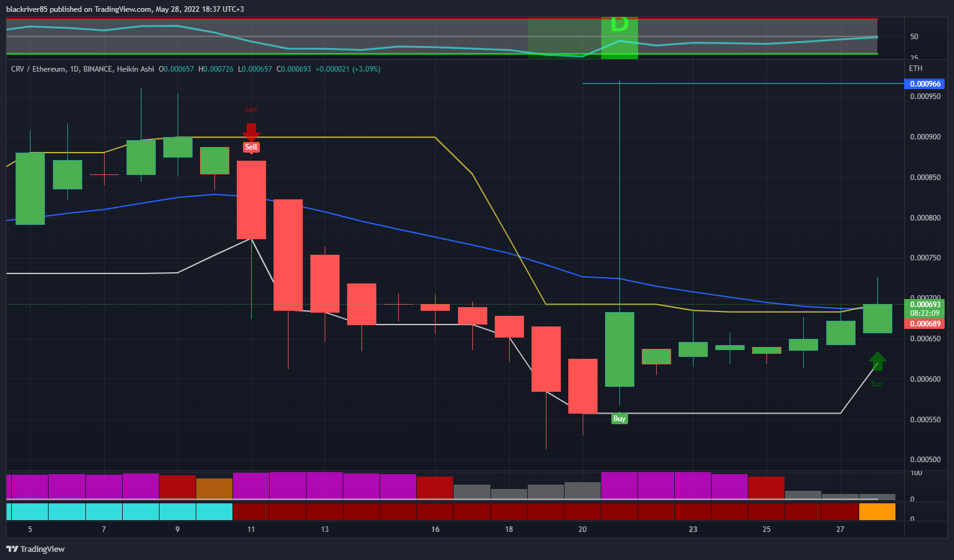954x560 pixels.
Task: Click date label 20 on the time axis
Action: pos(583,529)
